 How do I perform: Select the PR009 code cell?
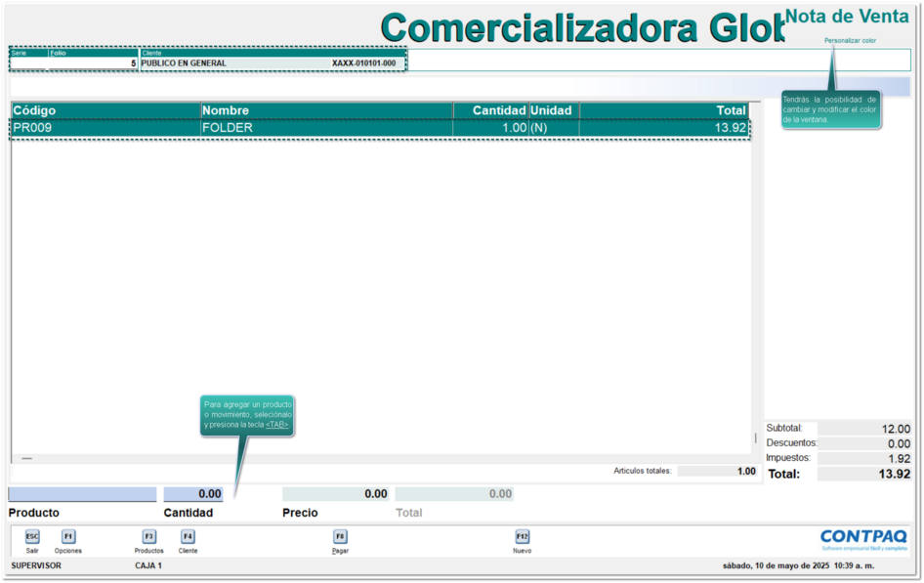(x=106, y=128)
